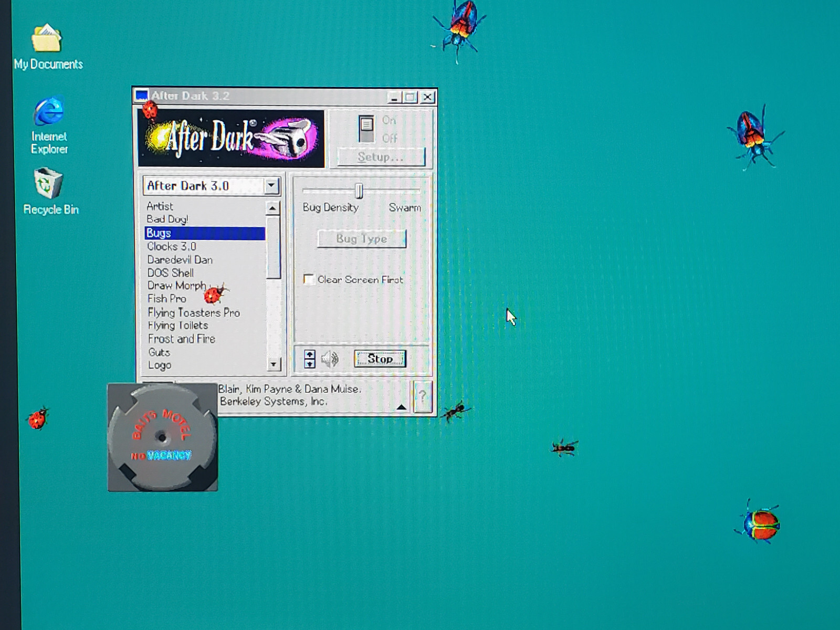This screenshot has height=630, width=840.
Task: Click the Bug Type button
Action: click(x=362, y=239)
